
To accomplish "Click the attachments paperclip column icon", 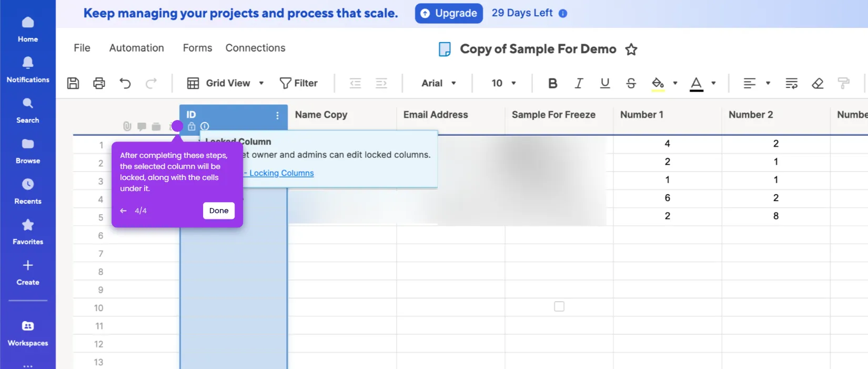I will (x=127, y=126).
